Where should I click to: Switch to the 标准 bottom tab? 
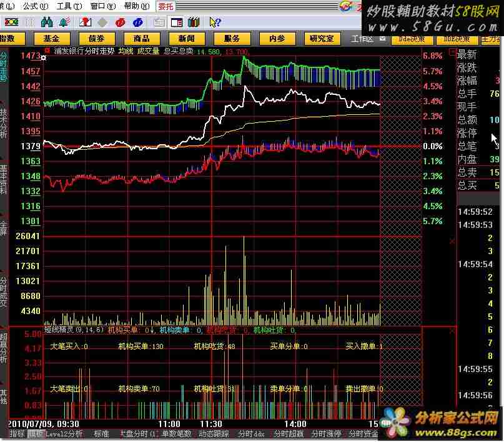click(x=102, y=434)
